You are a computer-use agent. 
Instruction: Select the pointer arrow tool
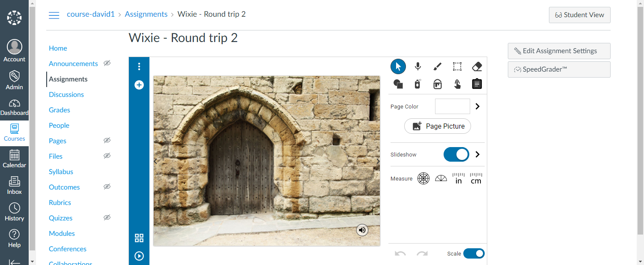point(398,66)
